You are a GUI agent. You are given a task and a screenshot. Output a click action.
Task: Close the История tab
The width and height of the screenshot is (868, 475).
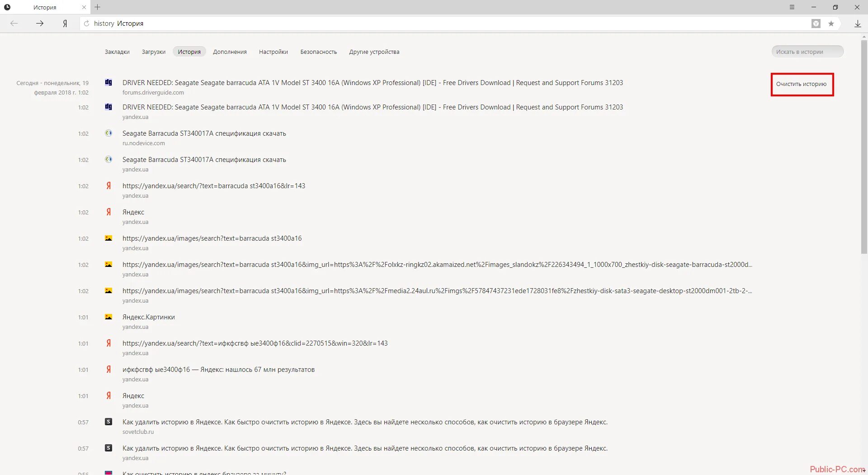point(84,7)
